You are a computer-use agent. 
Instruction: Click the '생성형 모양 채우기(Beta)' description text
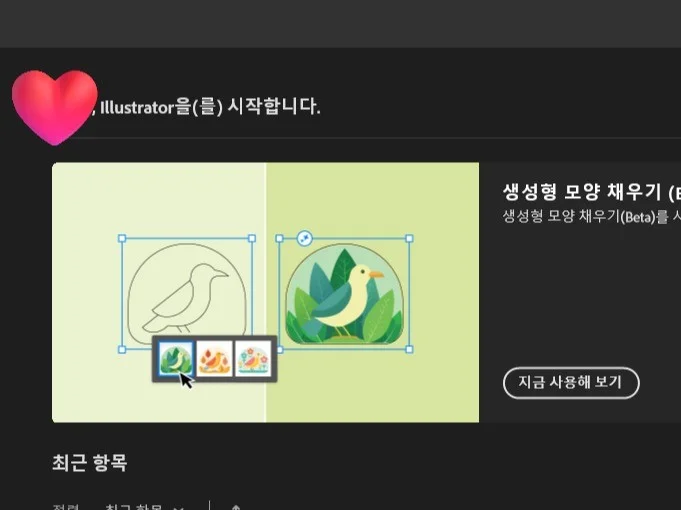tap(591, 216)
